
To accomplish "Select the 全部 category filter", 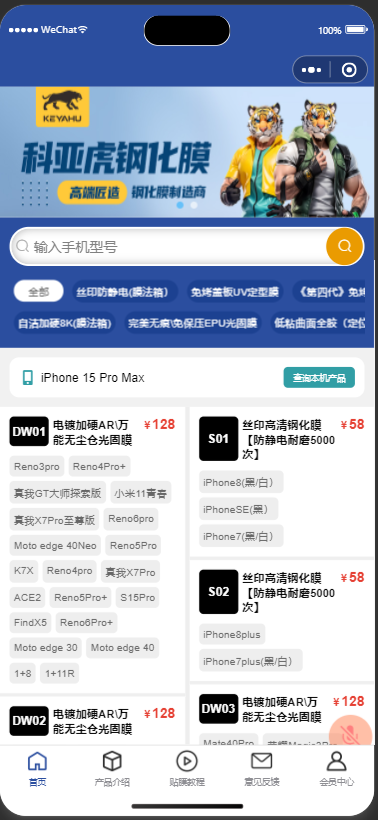I will tap(39, 291).
